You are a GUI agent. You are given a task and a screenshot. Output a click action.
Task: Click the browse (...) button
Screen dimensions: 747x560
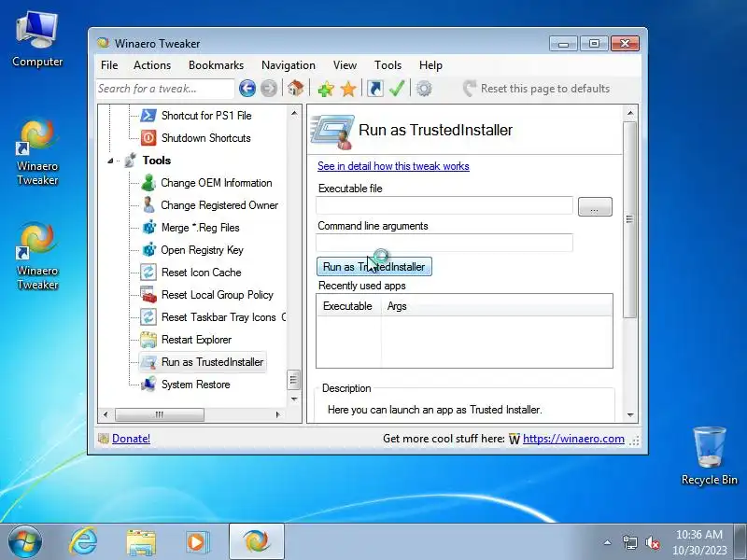[x=595, y=206]
